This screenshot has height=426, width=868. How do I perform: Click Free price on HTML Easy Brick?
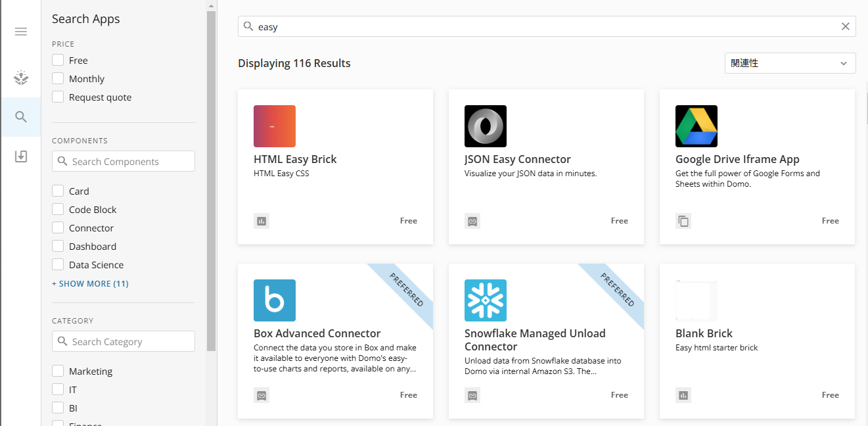[409, 221]
